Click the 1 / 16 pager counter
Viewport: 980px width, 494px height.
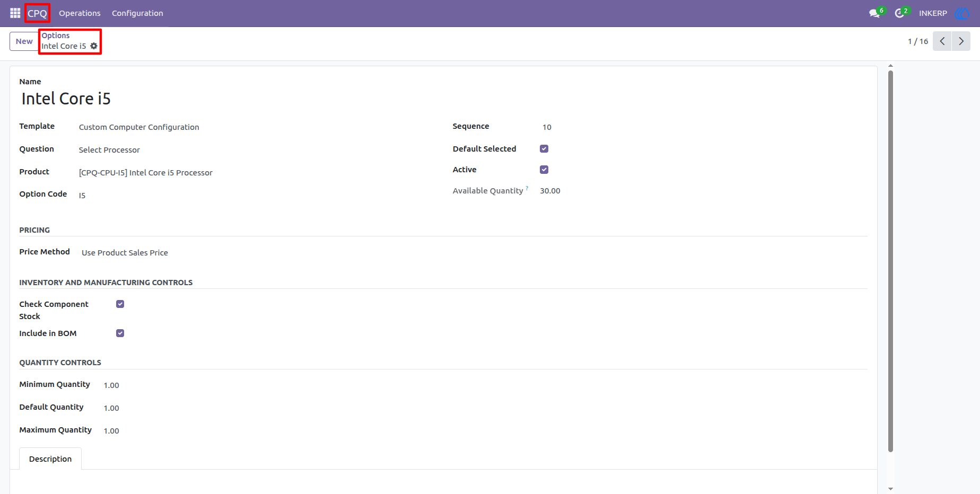918,41
